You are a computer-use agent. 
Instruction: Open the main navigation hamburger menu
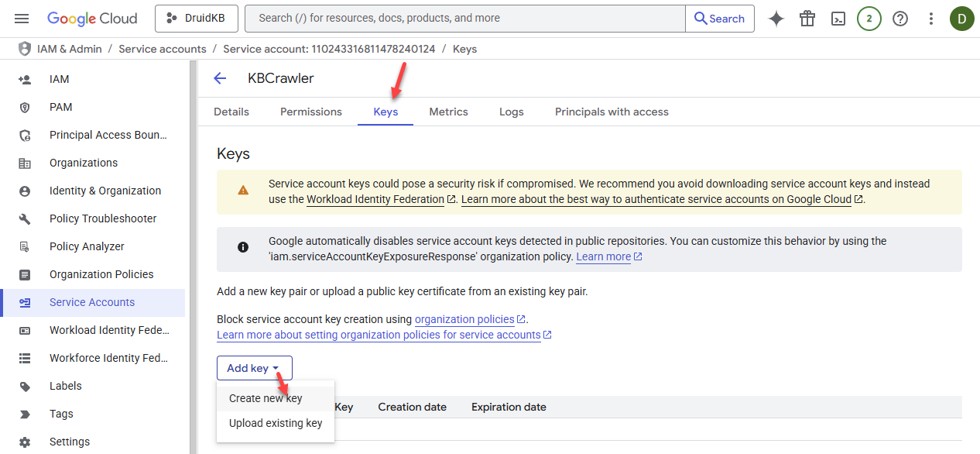pos(22,19)
